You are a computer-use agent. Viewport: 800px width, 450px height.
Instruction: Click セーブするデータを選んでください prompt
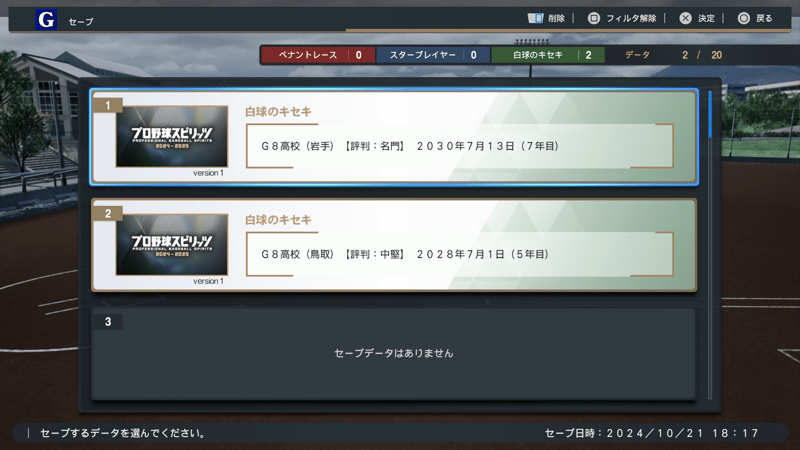(x=123, y=433)
